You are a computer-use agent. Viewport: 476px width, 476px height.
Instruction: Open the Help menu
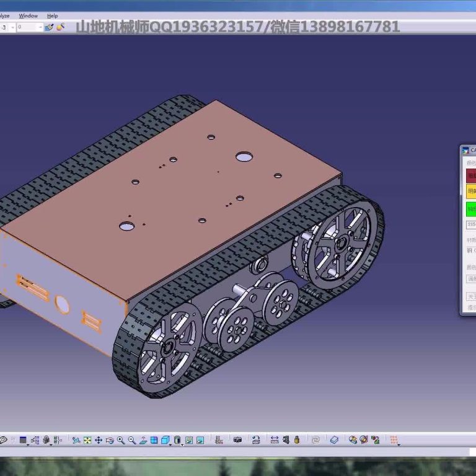click(x=52, y=15)
